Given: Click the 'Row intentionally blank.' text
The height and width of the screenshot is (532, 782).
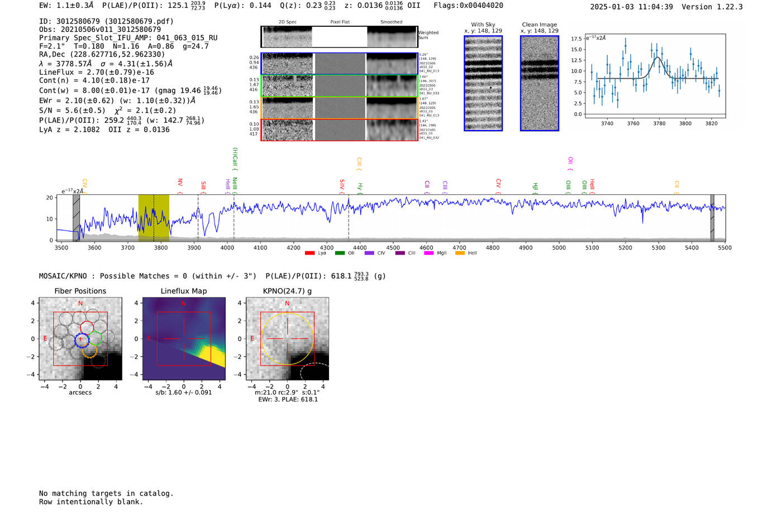Looking at the screenshot, I should [91, 502].
